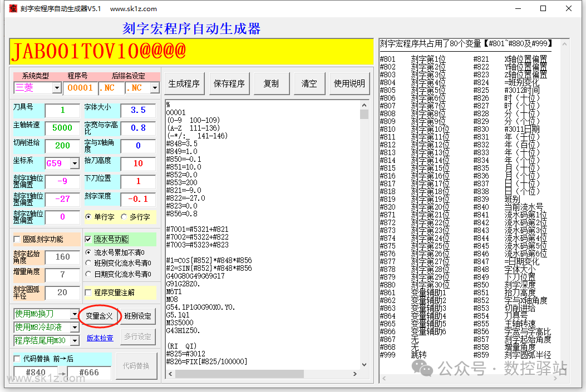Click 保存程序 button
This screenshot has height=392, width=586.
coord(229,83)
